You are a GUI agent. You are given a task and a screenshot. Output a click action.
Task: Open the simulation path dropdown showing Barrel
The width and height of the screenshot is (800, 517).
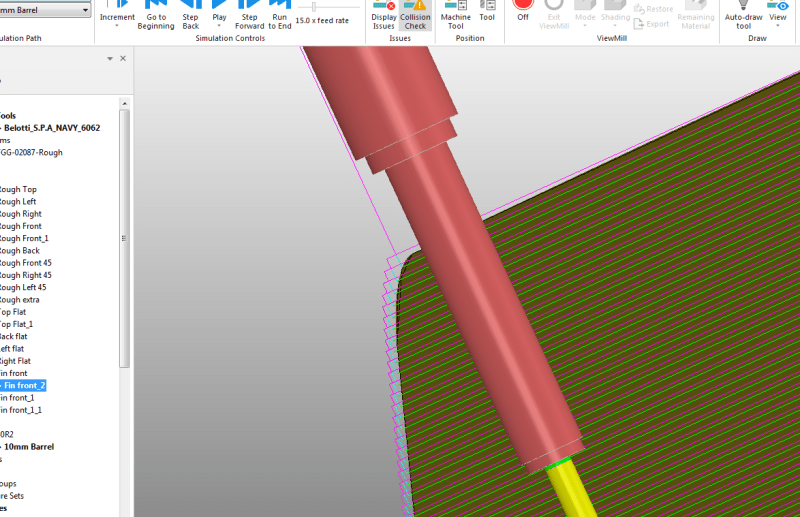point(45,10)
